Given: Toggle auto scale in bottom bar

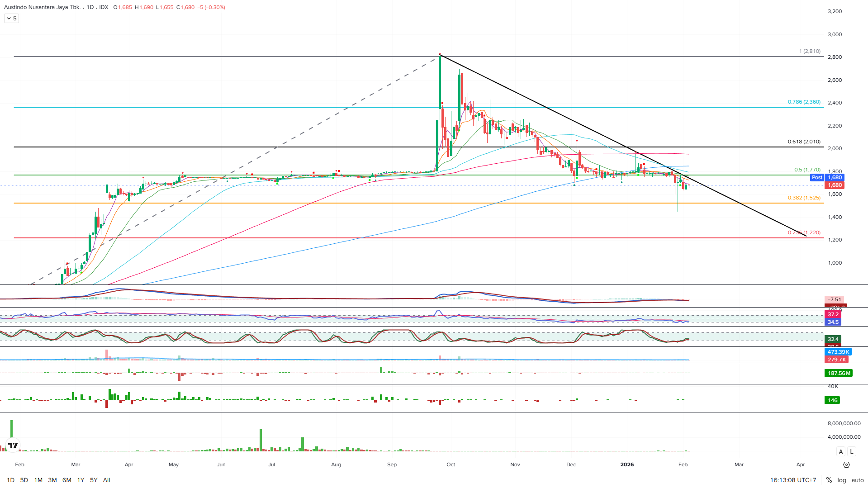Looking at the screenshot, I should 858,480.
